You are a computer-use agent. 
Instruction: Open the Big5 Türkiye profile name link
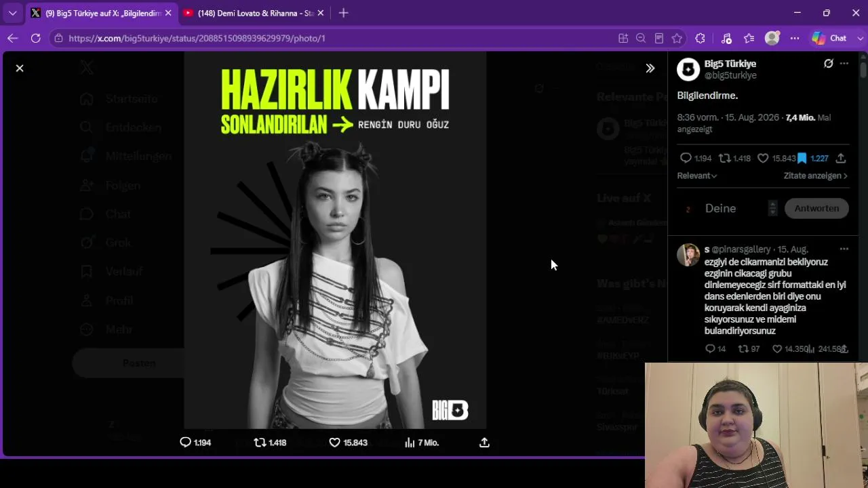point(730,64)
